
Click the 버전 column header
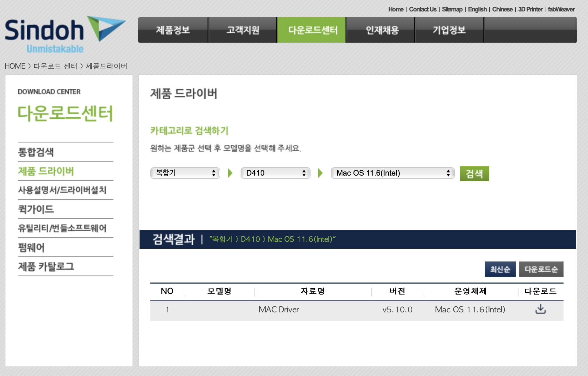pos(397,291)
